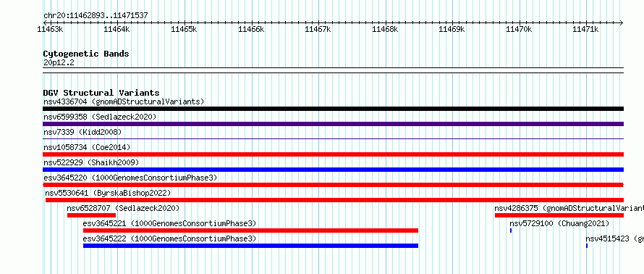Click the nsv4515423 variant label
The image size is (644, 274).
pyautogui.click(x=615, y=238)
